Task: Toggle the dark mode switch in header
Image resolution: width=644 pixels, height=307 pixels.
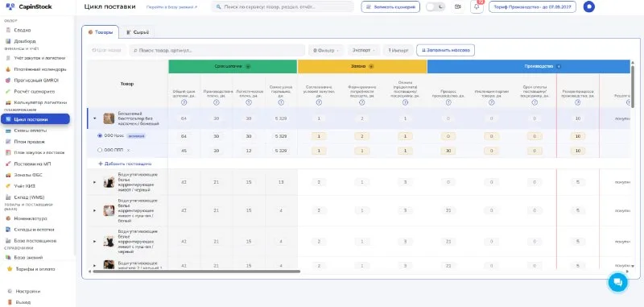Action: [435, 7]
